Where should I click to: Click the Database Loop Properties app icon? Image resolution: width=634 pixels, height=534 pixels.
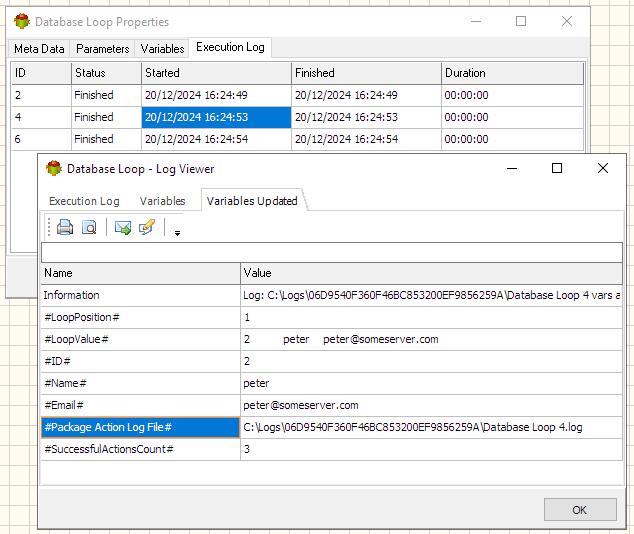pyautogui.click(x=22, y=21)
